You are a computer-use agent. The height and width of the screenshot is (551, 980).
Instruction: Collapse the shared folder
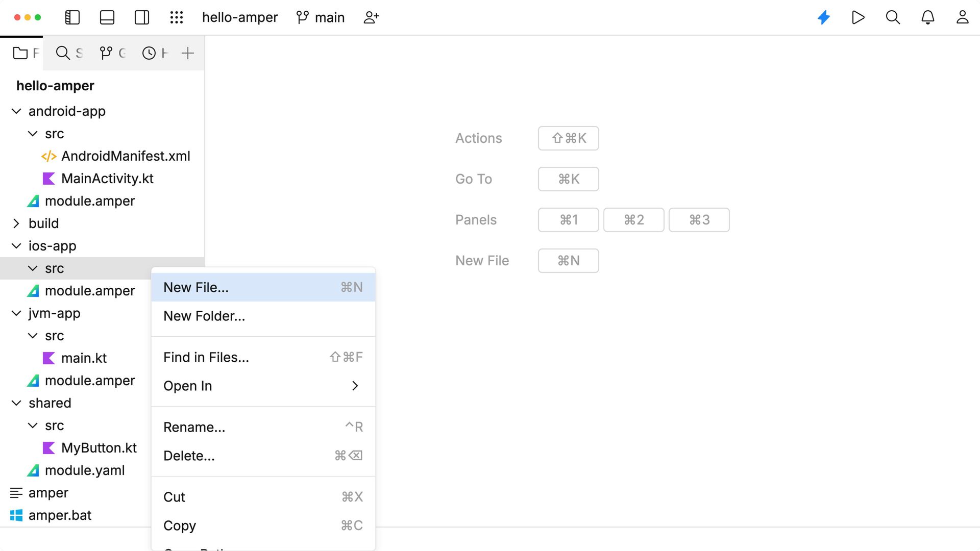(16, 403)
